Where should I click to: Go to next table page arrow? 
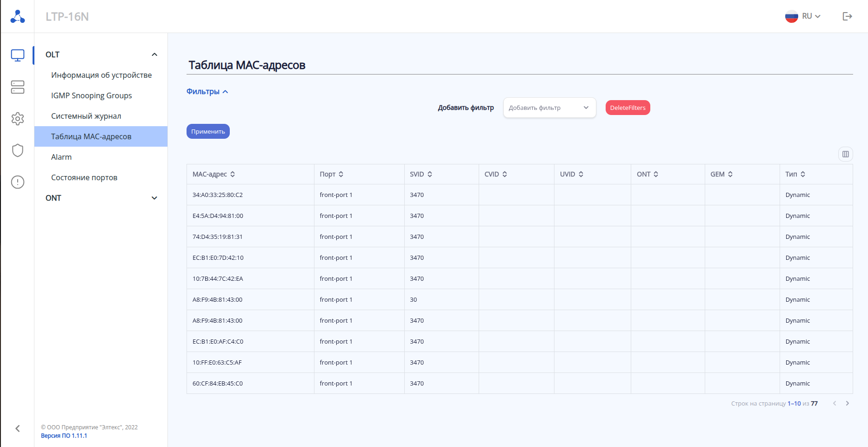coord(847,403)
